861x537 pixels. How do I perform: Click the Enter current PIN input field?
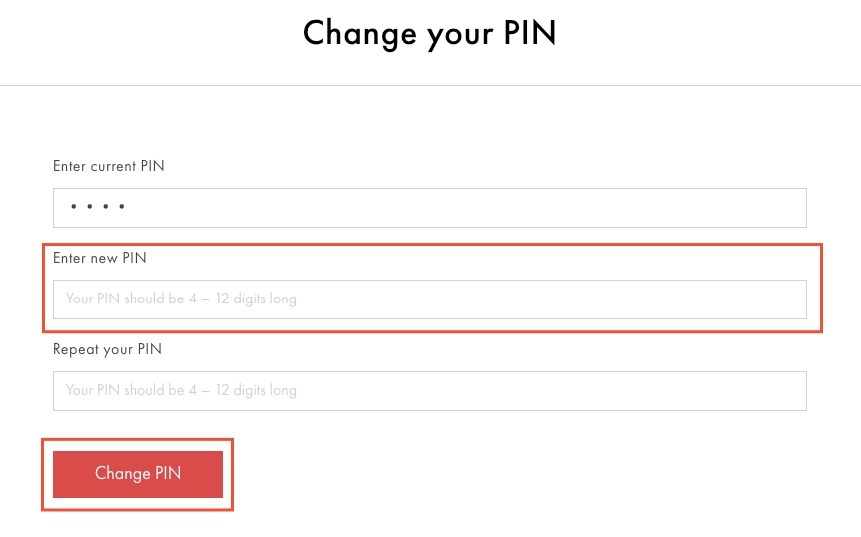click(x=430, y=208)
